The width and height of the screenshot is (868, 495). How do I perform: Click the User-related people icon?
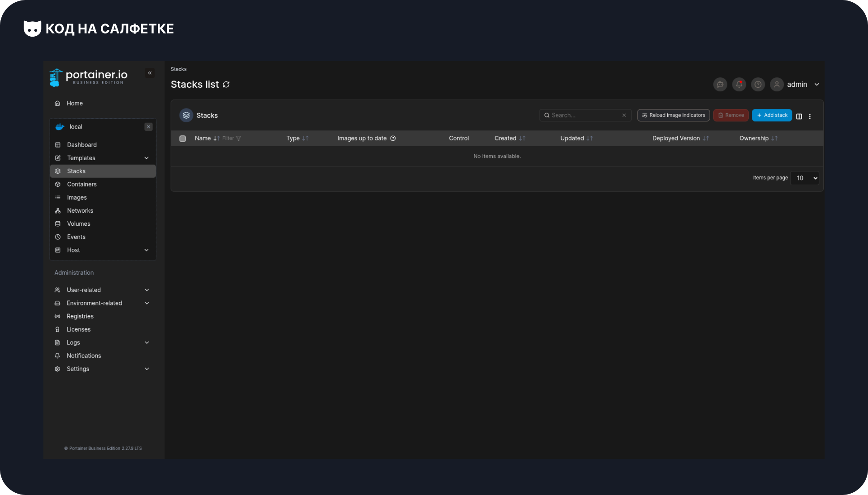pyautogui.click(x=57, y=290)
